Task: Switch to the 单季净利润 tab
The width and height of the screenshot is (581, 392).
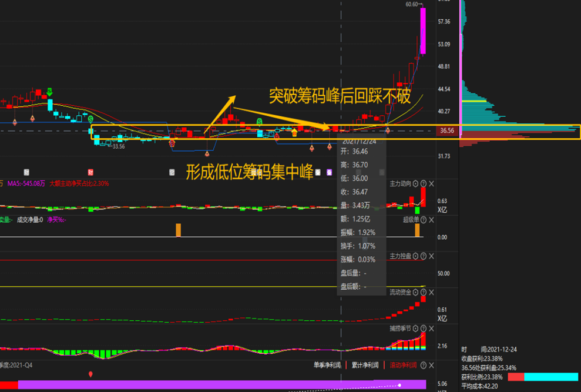Action: pyautogui.click(x=327, y=366)
